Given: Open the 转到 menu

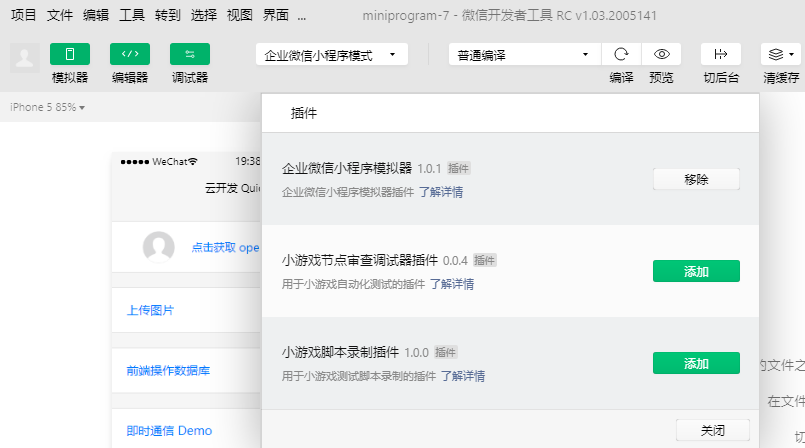Looking at the screenshot, I should point(167,15).
